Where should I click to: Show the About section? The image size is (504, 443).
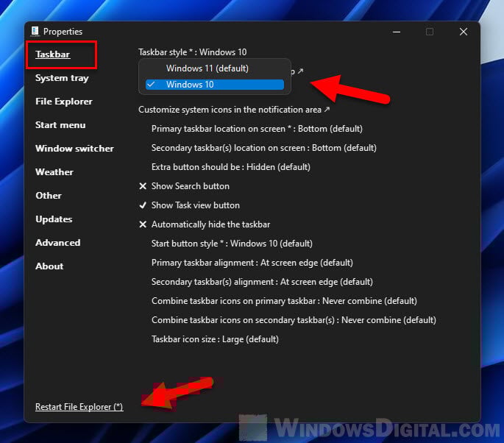(49, 266)
